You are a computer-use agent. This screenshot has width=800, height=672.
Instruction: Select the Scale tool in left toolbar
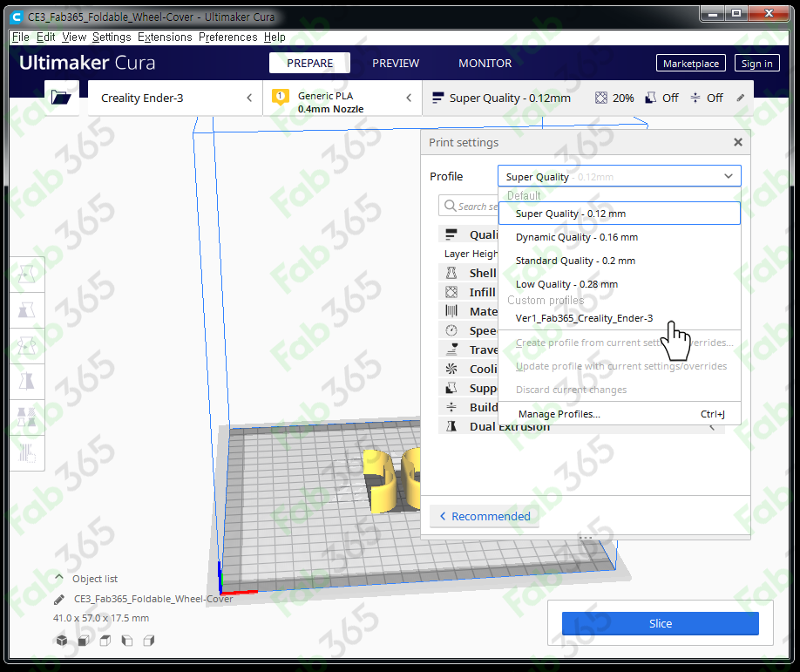click(27, 309)
